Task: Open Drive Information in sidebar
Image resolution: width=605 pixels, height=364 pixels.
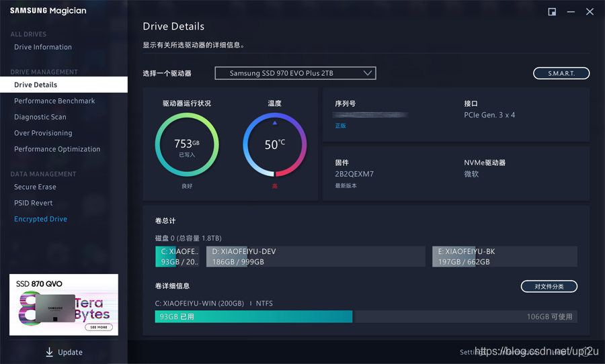Action: tap(43, 47)
